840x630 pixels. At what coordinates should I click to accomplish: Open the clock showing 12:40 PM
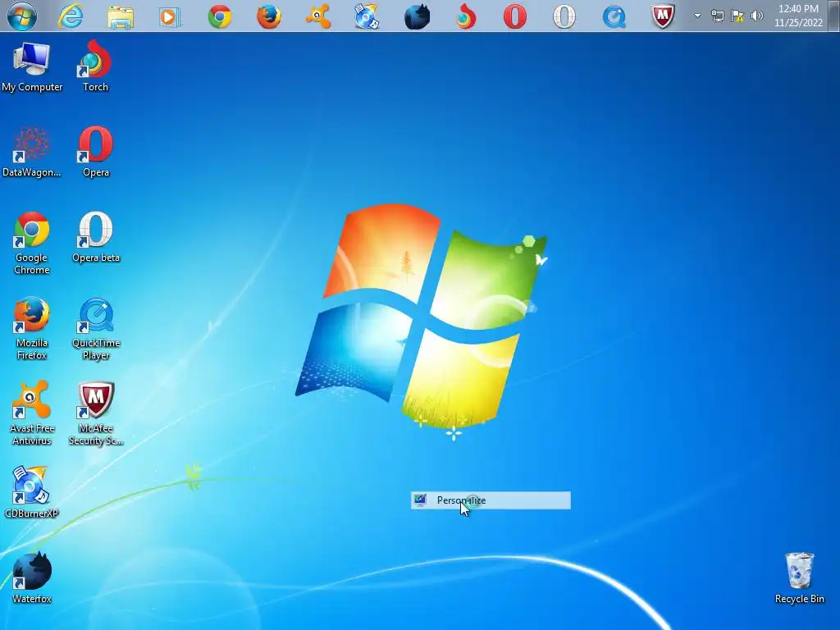tap(798, 16)
